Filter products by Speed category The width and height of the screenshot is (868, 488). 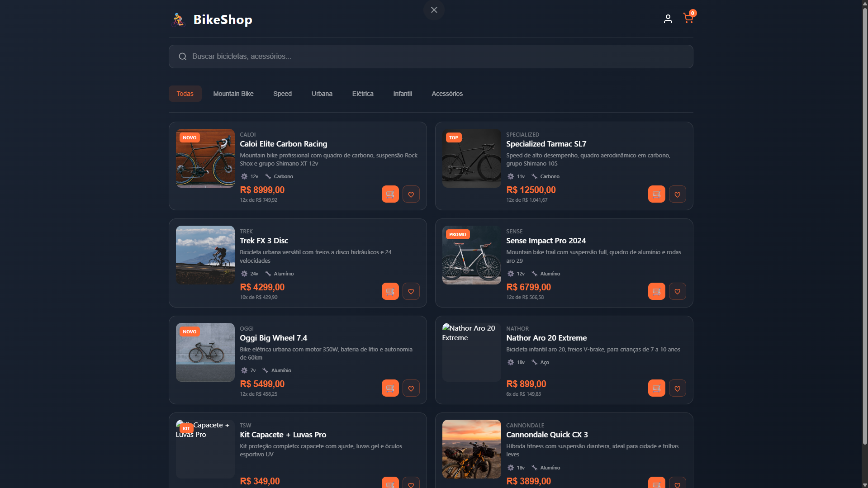[282, 94]
